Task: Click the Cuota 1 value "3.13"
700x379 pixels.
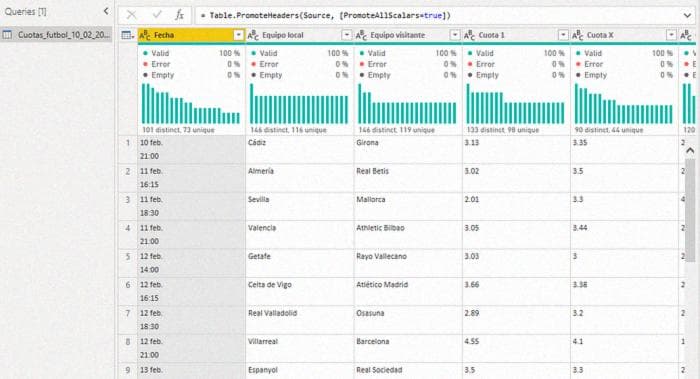Action: (516, 150)
